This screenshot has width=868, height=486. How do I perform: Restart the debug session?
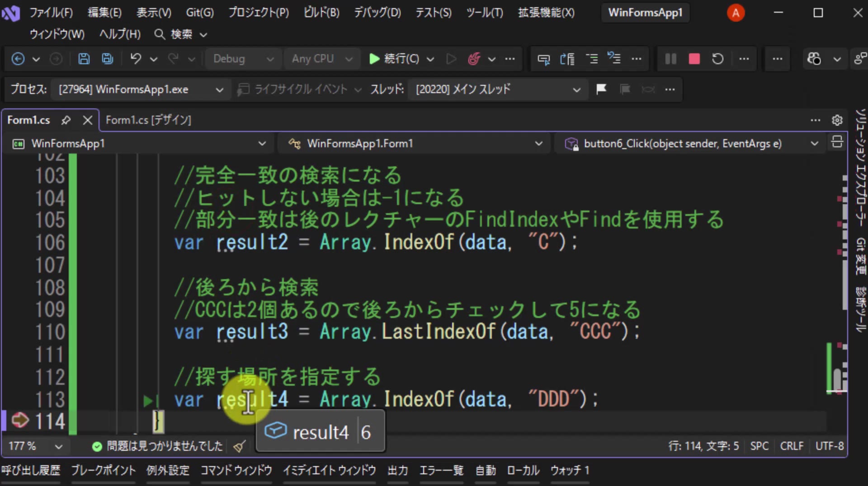(x=718, y=59)
